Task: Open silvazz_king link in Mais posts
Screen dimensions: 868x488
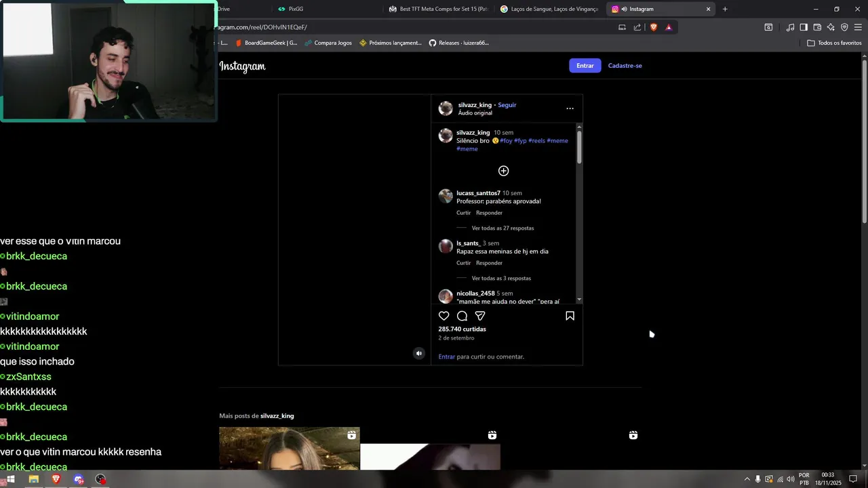Action: tap(277, 415)
